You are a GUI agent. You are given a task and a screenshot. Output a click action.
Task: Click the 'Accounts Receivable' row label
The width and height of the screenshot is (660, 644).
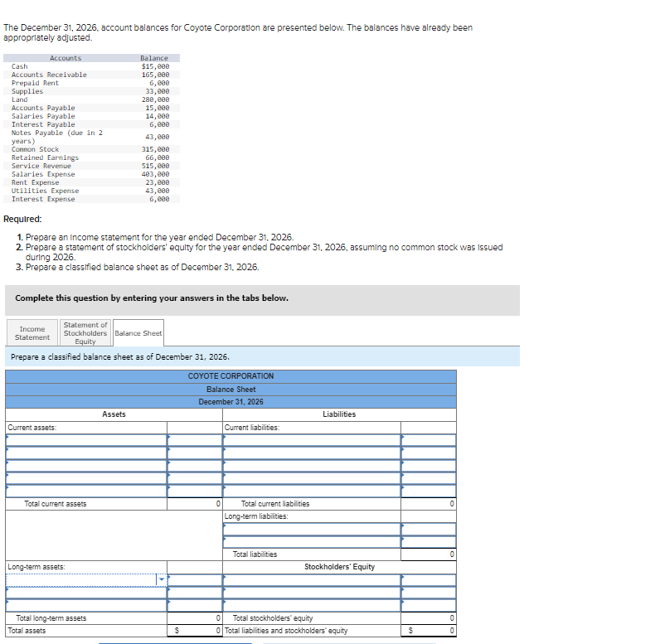click(49, 75)
